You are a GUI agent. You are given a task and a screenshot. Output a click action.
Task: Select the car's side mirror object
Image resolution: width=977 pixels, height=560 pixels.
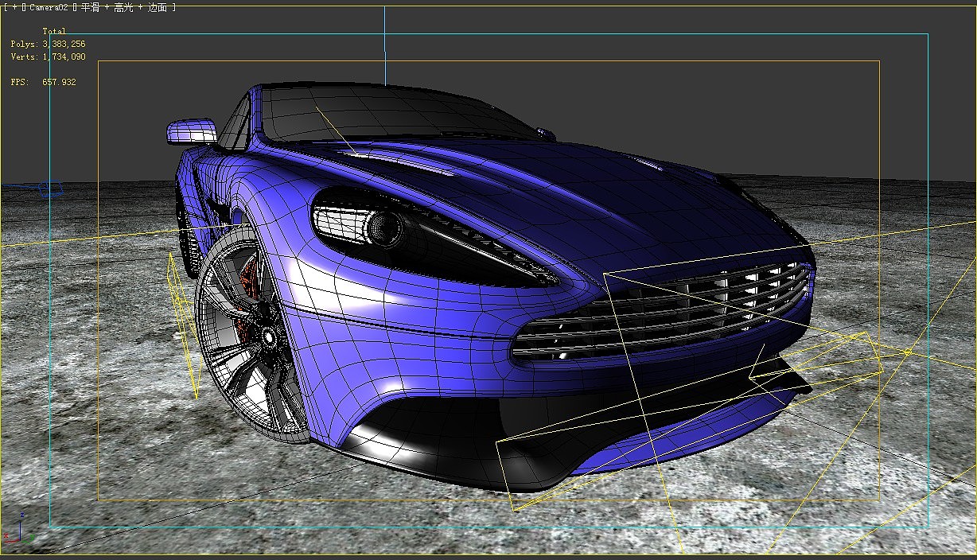192,131
